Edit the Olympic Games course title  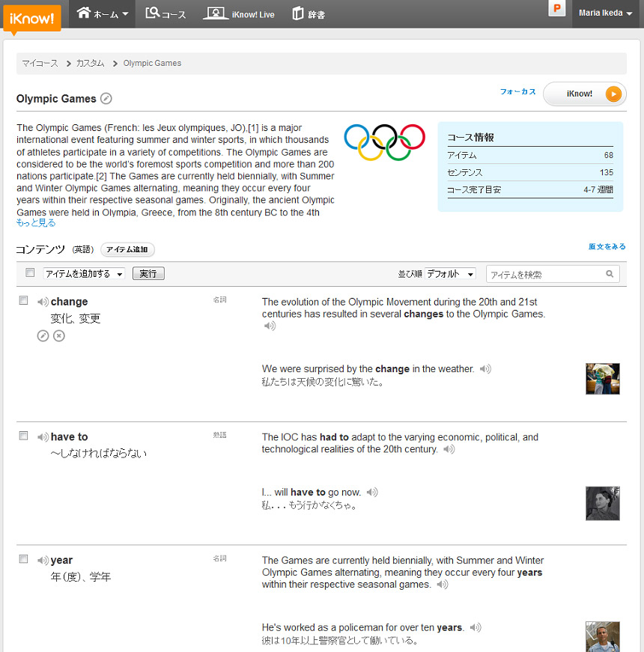(106, 99)
